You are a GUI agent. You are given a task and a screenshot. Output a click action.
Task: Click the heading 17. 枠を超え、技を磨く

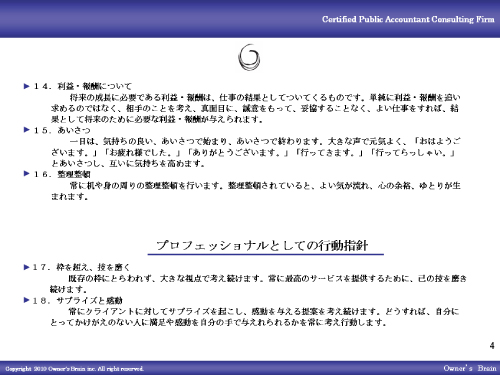click(81, 267)
